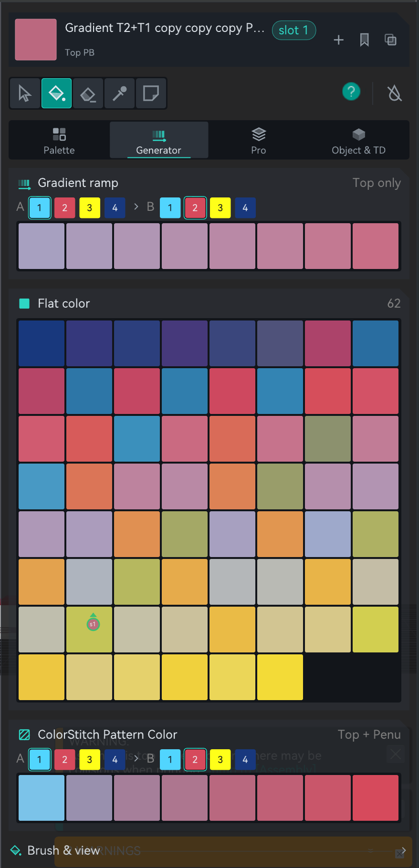Switch to the Object & TD tab

(358, 140)
